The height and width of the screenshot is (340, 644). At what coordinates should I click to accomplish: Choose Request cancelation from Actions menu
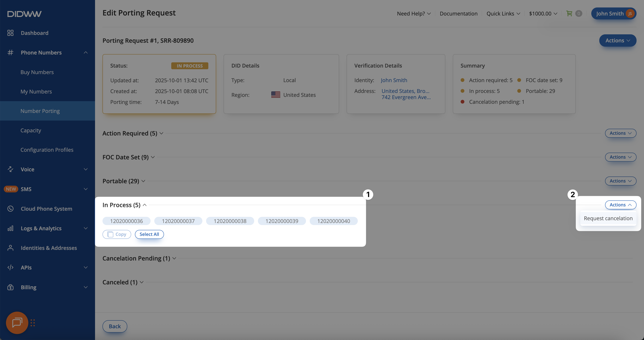tap(608, 218)
